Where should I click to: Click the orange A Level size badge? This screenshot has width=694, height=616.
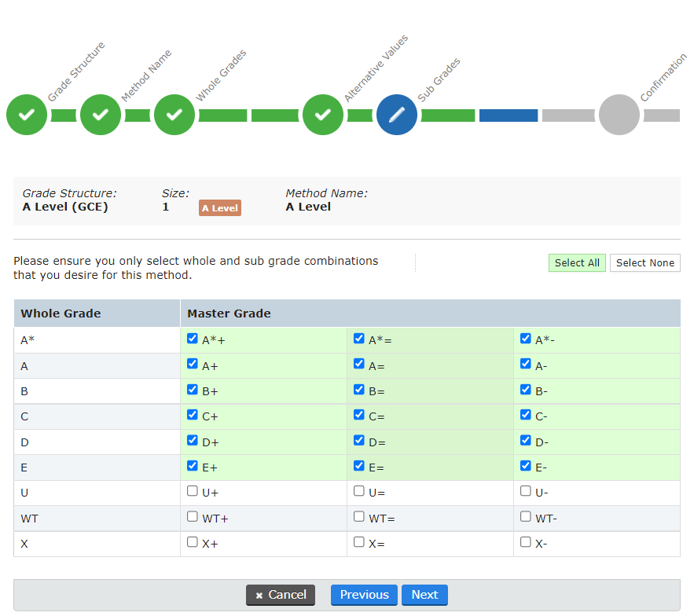219,208
